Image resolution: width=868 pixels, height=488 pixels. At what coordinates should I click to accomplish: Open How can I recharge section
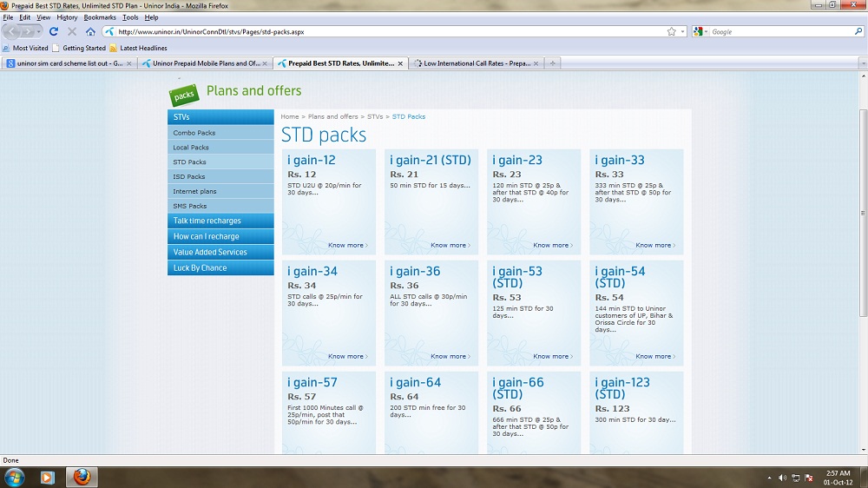pyautogui.click(x=220, y=236)
